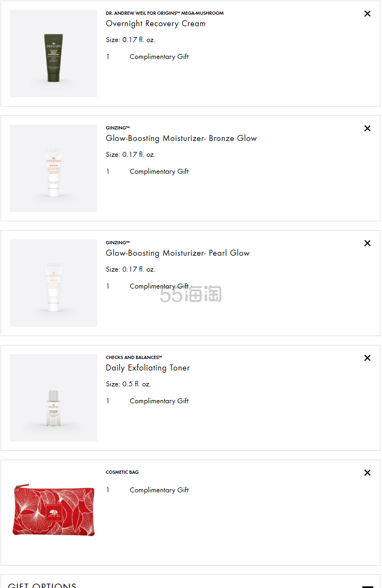This screenshot has width=382, height=588.
Task: Remove the Bronze Glow Moisturizer gift
Action: (367, 128)
